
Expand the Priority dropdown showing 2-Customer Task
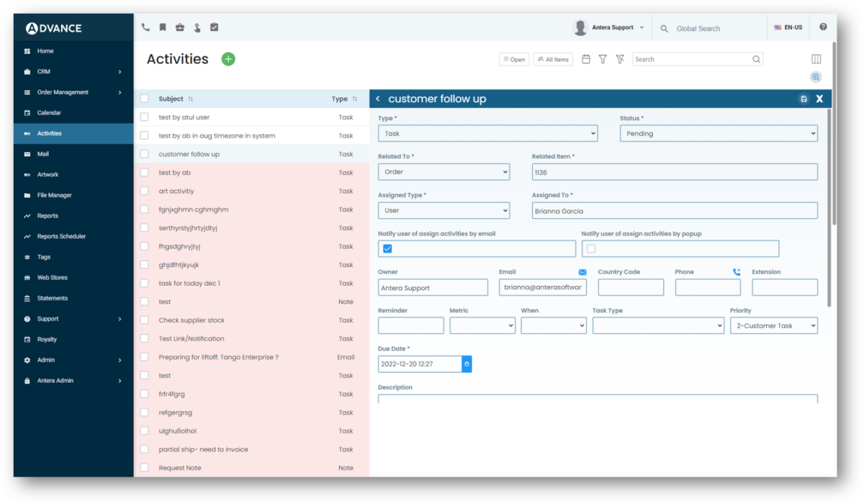pyautogui.click(x=773, y=325)
